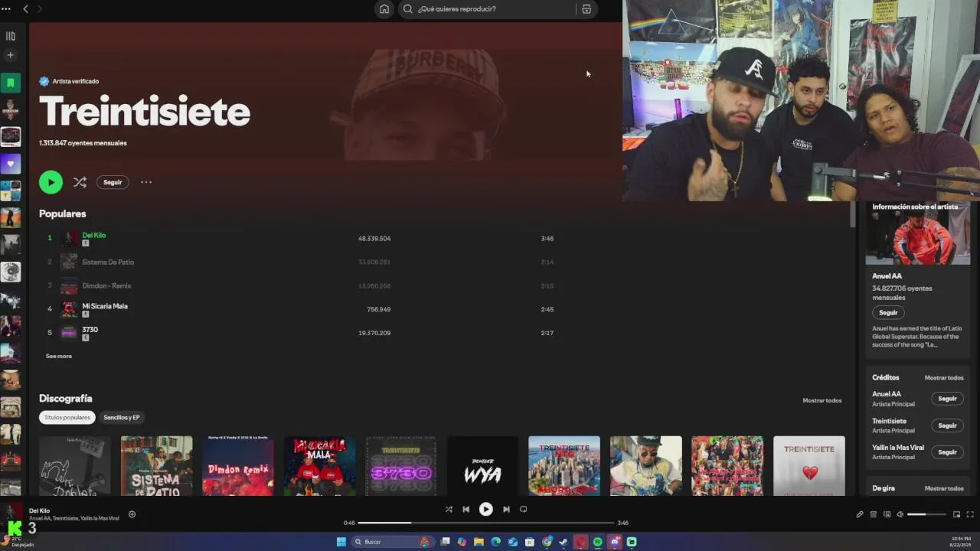
Task: Toggle shuffle beside the artist play button
Action: pos(80,182)
